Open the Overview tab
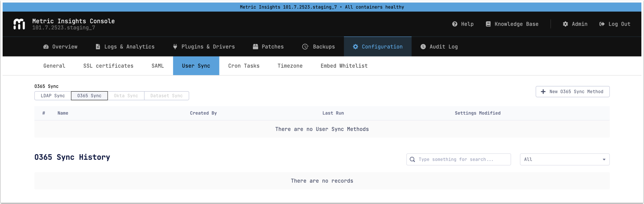The width and height of the screenshot is (644, 204). pyautogui.click(x=61, y=47)
